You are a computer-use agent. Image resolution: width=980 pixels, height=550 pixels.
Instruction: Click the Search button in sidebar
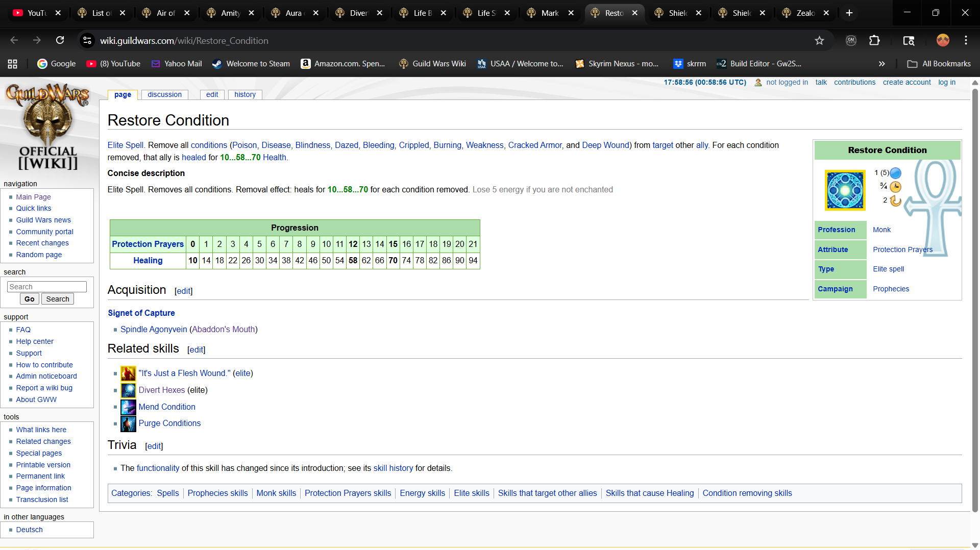coord(58,299)
